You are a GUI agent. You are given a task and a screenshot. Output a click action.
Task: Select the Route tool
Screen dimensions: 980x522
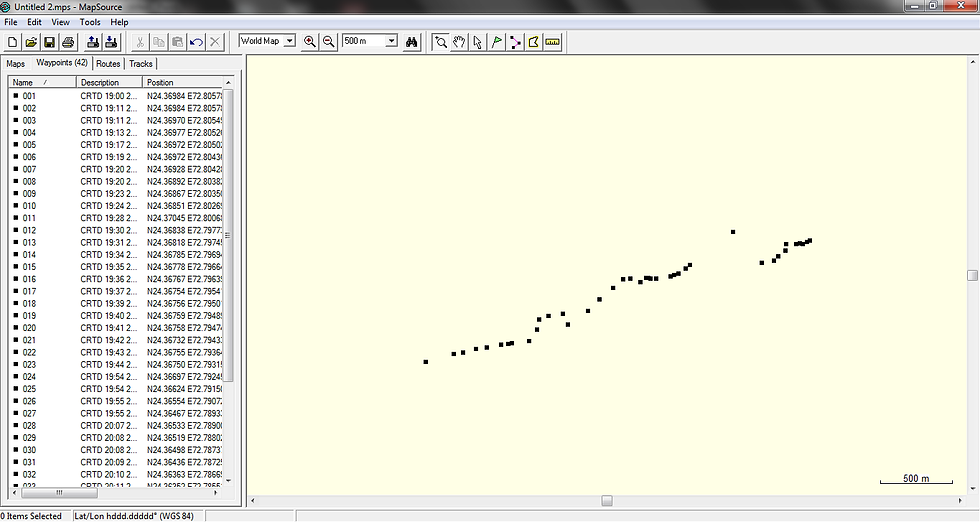coord(515,42)
